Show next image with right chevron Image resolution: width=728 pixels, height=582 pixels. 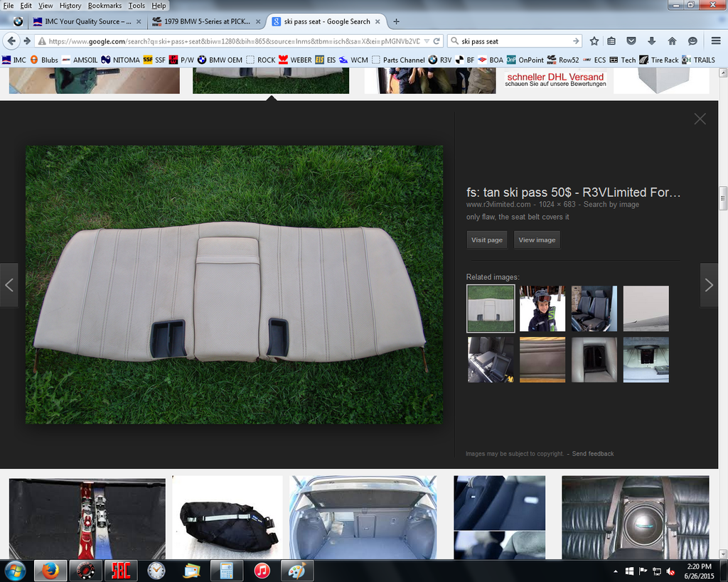(709, 285)
